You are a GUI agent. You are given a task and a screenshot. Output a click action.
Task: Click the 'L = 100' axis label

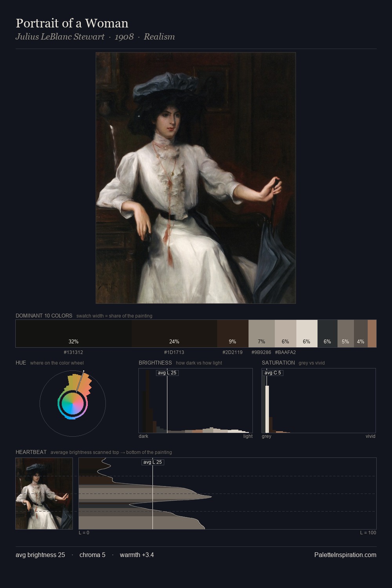(368, 533)
